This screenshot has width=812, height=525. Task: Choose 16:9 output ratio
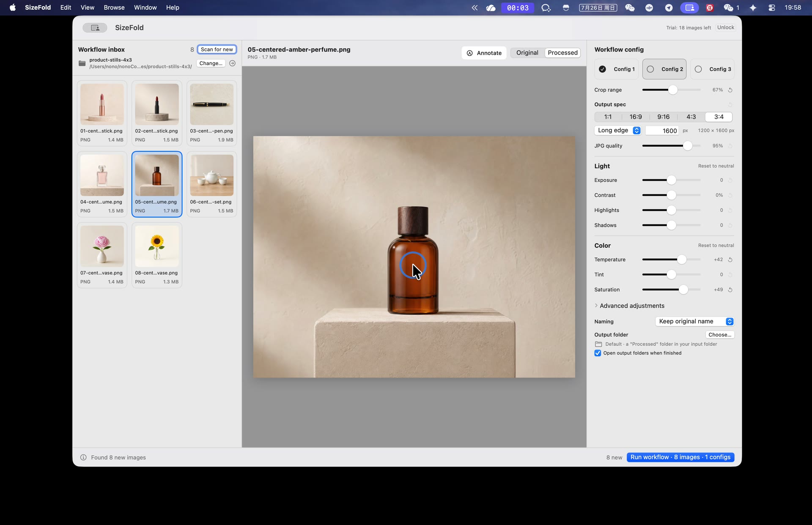coord(635,117)
